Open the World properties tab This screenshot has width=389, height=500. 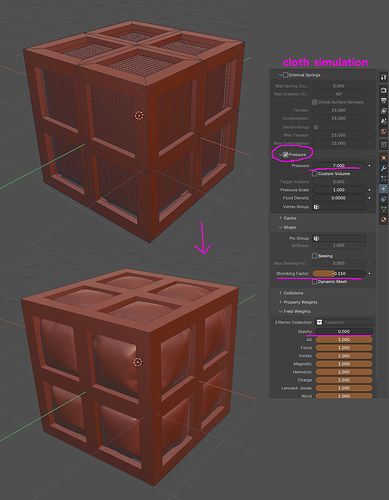383,132
